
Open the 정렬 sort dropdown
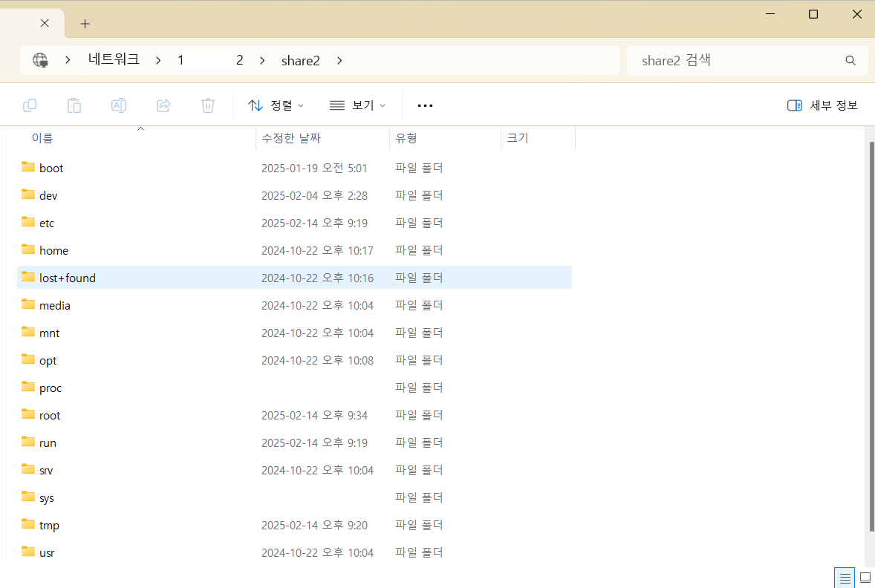276,105
